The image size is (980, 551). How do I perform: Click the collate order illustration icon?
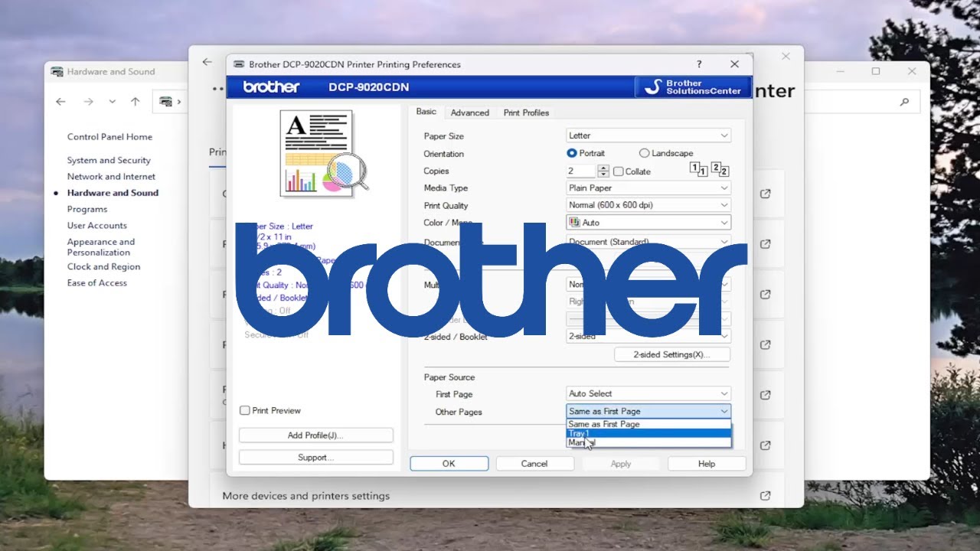pyautogui.click(x=709, y=170)
